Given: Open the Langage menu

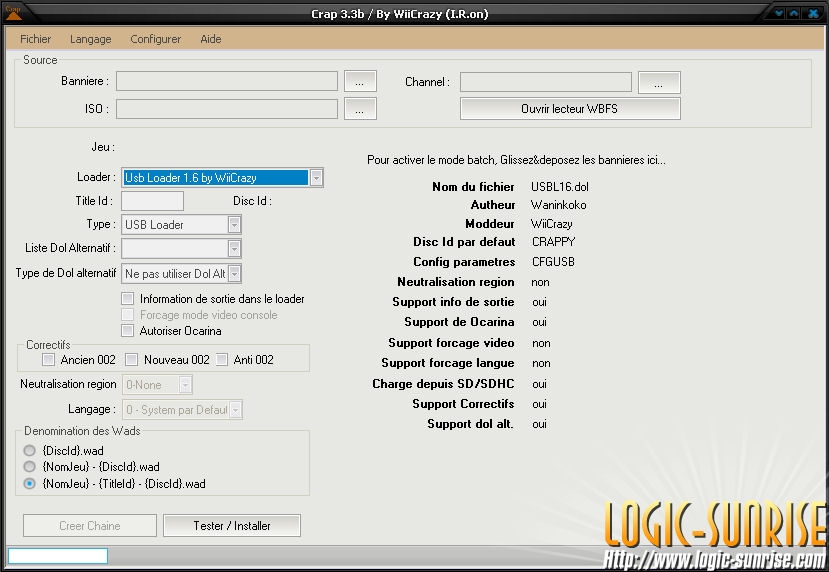Looking at the screenshot, I should [90, 39].
